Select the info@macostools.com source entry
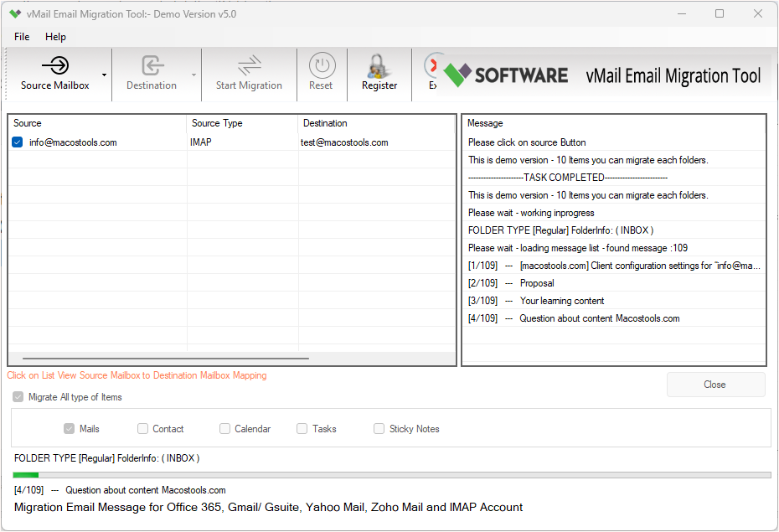This screenshot has height=532, width=779. [73, 142]
